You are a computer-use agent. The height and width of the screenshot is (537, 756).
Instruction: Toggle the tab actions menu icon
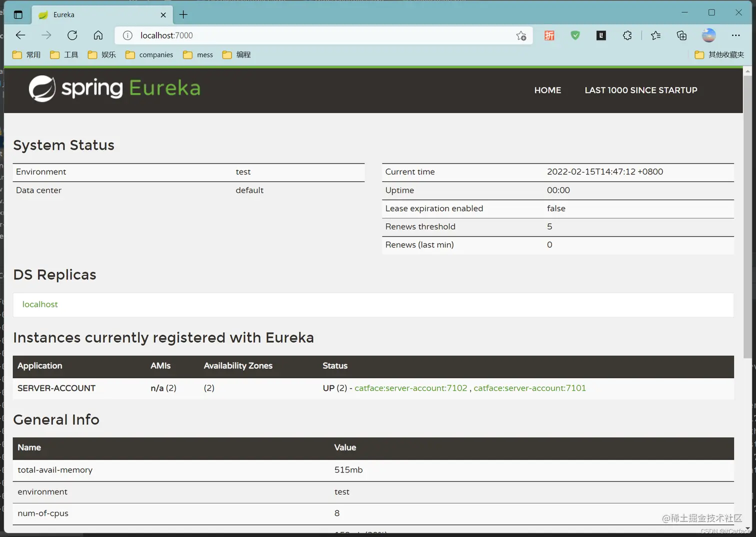point(18,14)
